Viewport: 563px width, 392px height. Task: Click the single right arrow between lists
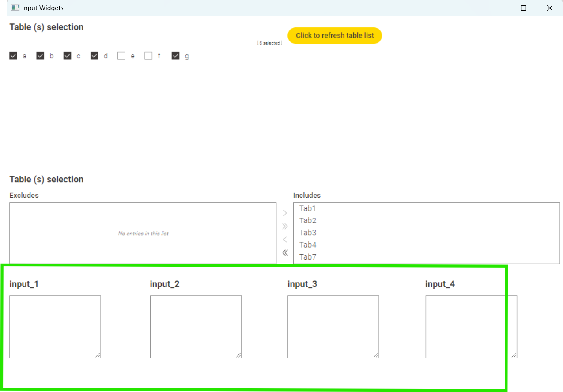click(x=285, y=213)
